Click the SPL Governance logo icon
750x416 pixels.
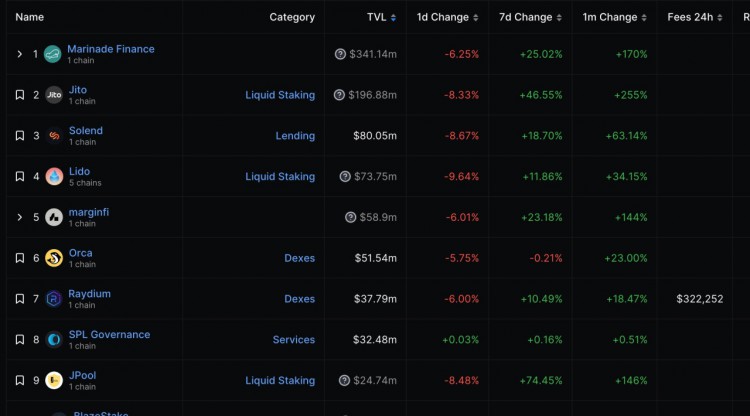pos(54,339)
